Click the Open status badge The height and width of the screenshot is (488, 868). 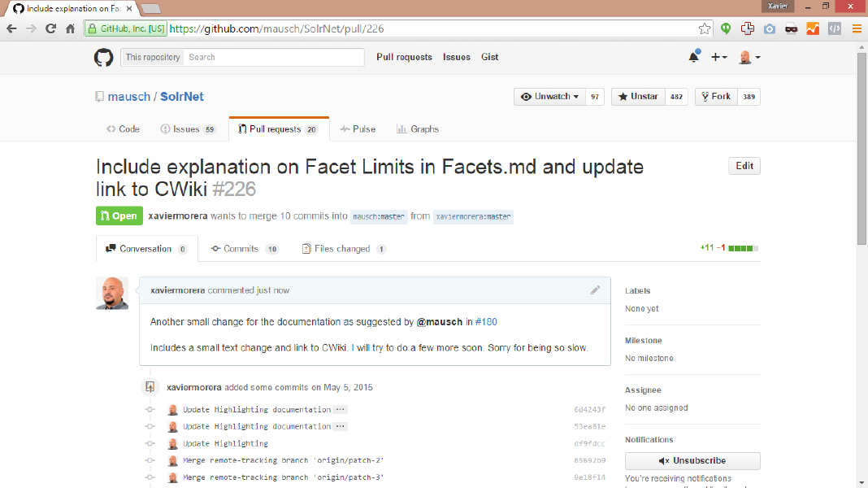119,216
